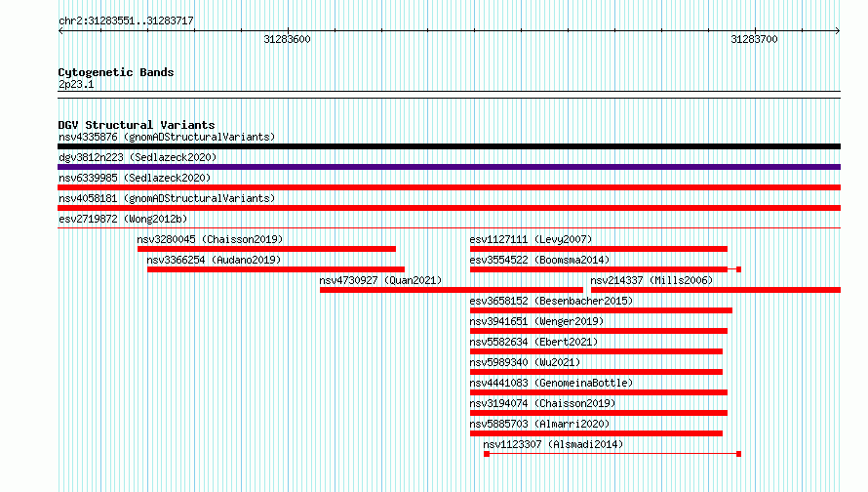Click the 31283600 ruler coordinate label
The width and height of the screenshot is (868, 492).
[x=287, y=39]
